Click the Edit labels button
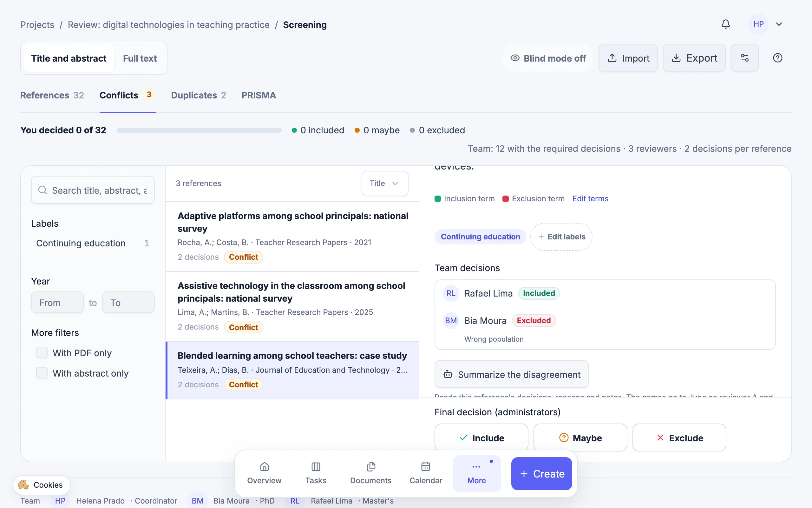 pos(561,237)
